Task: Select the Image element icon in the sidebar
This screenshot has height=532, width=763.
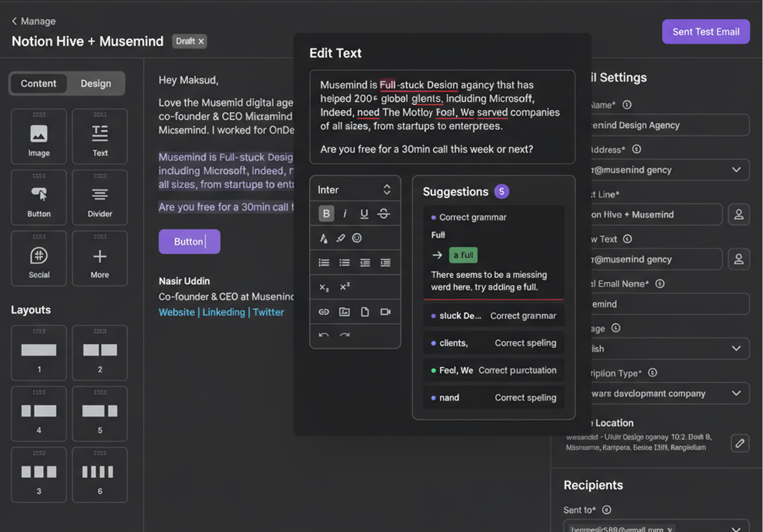Action: (38, 135)
